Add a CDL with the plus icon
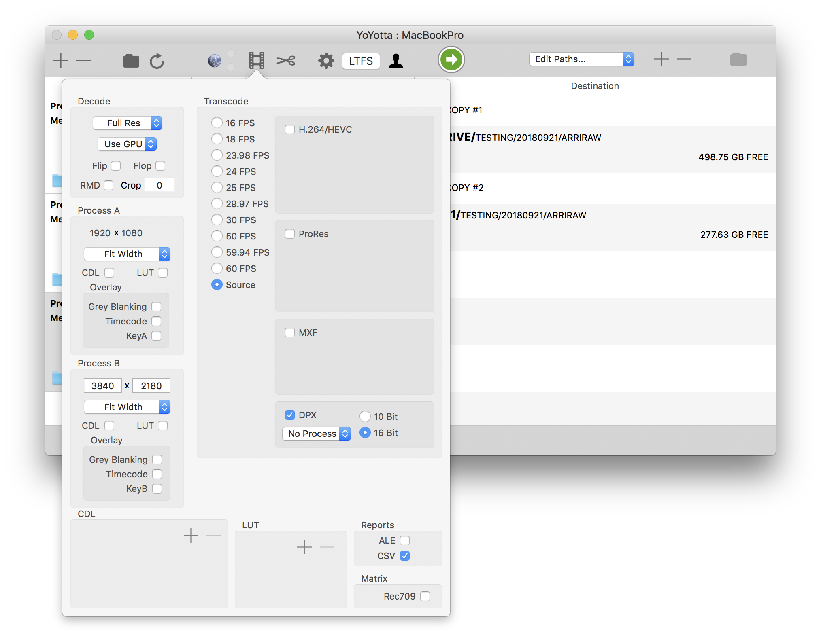The image size is (821, 644). [191, 536]
